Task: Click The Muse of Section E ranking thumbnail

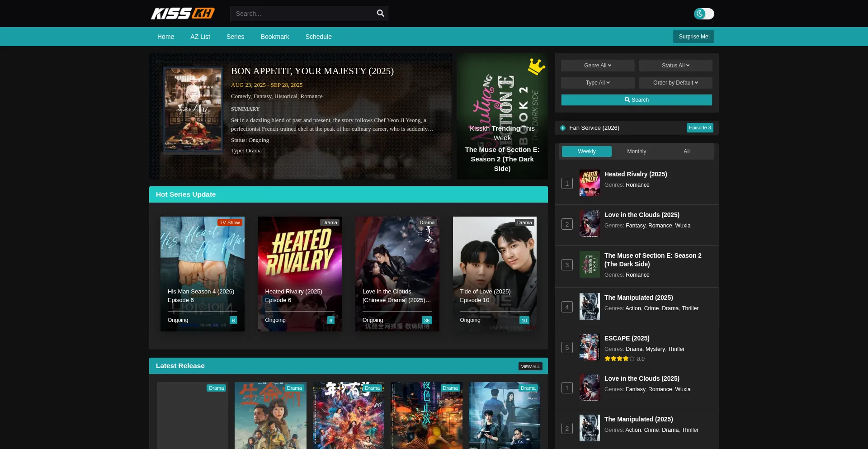Action: pos(590,265)
